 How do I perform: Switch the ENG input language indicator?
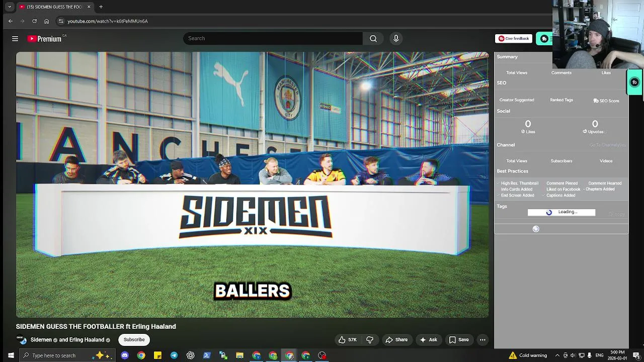(599, 355)
